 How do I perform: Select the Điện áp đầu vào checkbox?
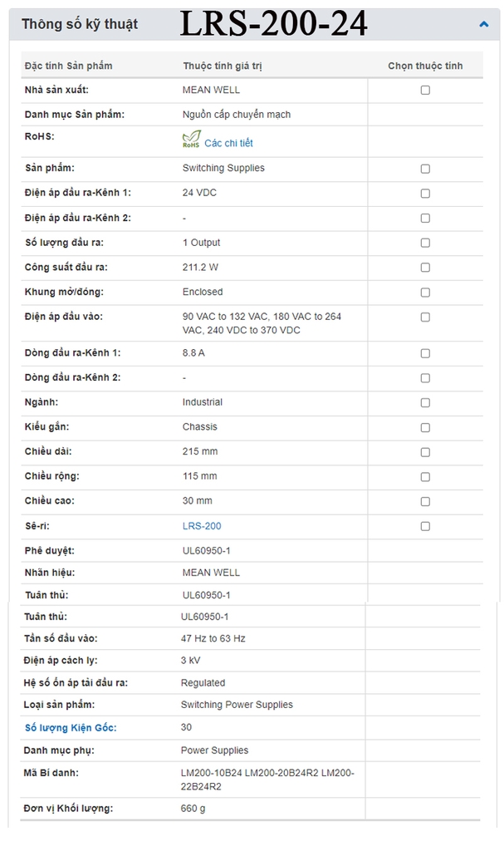coord(425,317)
